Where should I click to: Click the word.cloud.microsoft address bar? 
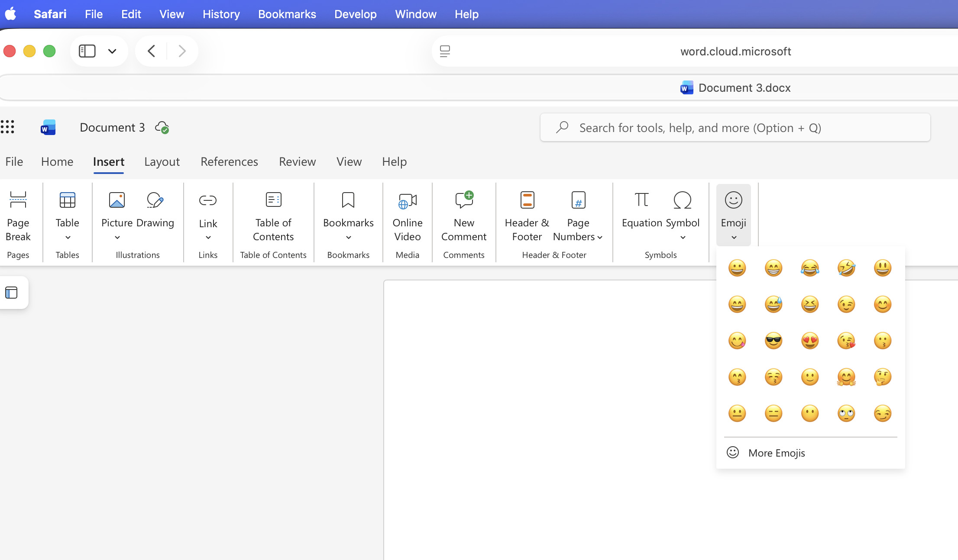tap(735, 51)
